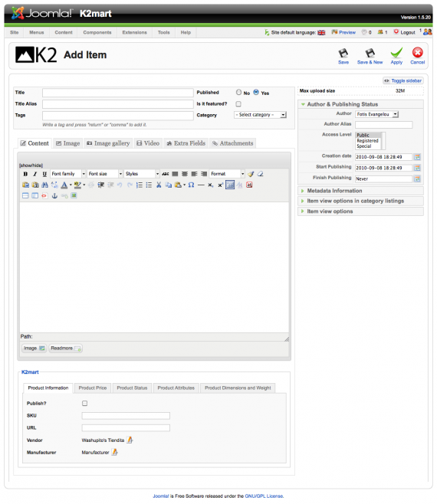The width and height of the screenshot is (437, 504).
Task: Click the red source code icon
Action: 44,196
